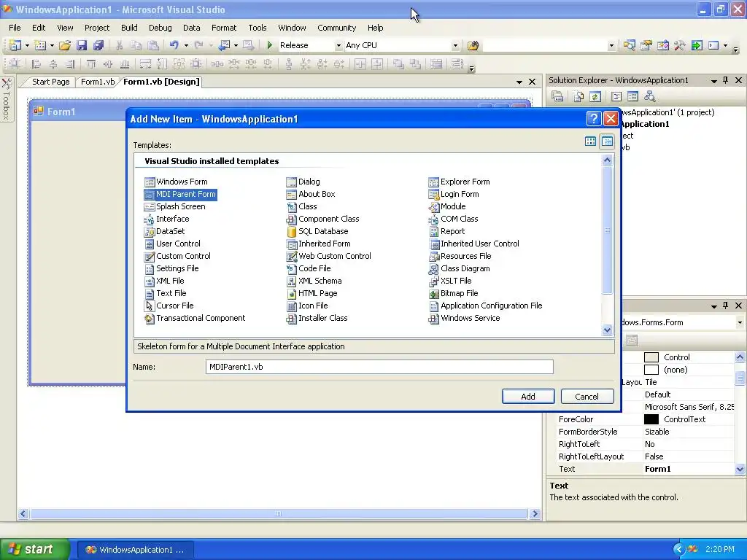
Task: Open the Find combo box dropdown arrow
Action: (x=611, y=46)
